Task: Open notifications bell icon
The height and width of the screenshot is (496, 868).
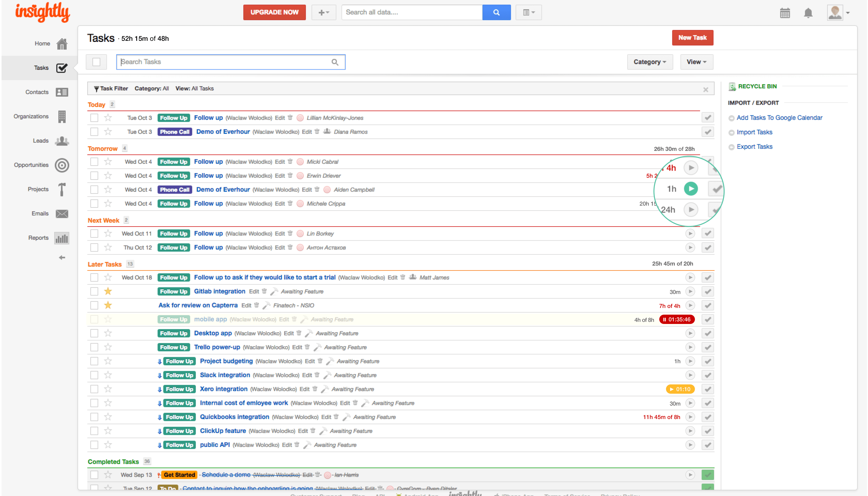Action: (x=808, y=13)
